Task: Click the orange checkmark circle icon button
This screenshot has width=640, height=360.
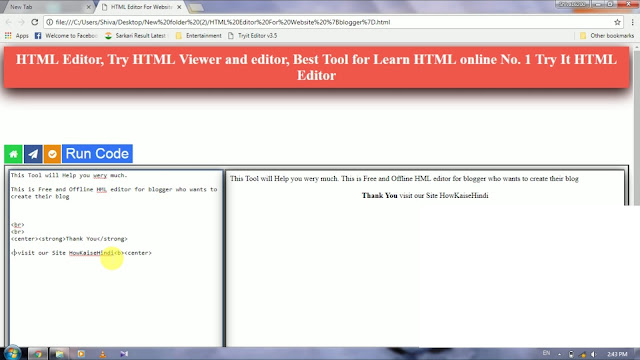Action: coord(52,154)
